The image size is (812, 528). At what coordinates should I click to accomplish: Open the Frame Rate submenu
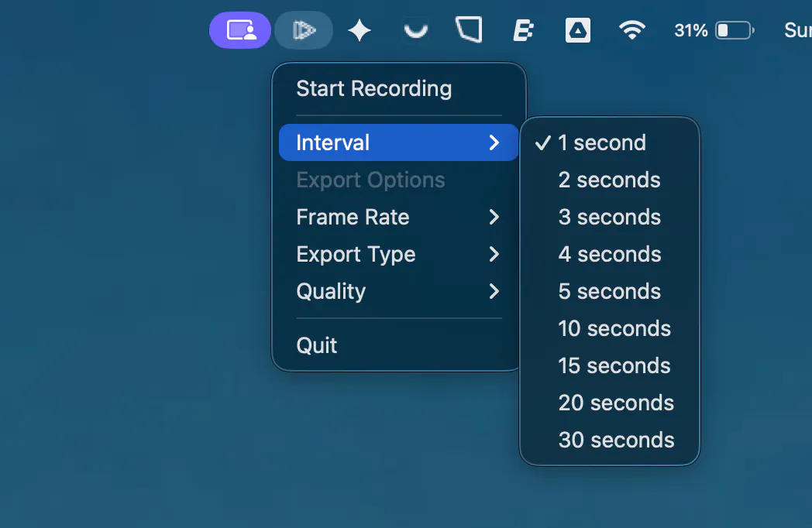[x=399, y=217]
